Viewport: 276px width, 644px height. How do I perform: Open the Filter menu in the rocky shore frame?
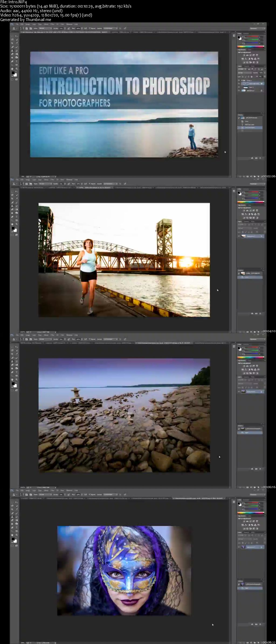coord(52,335)
